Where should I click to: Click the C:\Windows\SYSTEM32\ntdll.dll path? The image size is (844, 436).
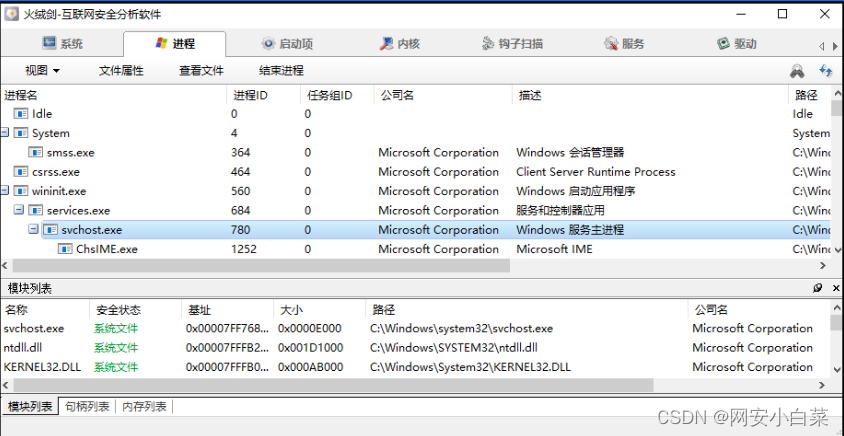(454, 348)
